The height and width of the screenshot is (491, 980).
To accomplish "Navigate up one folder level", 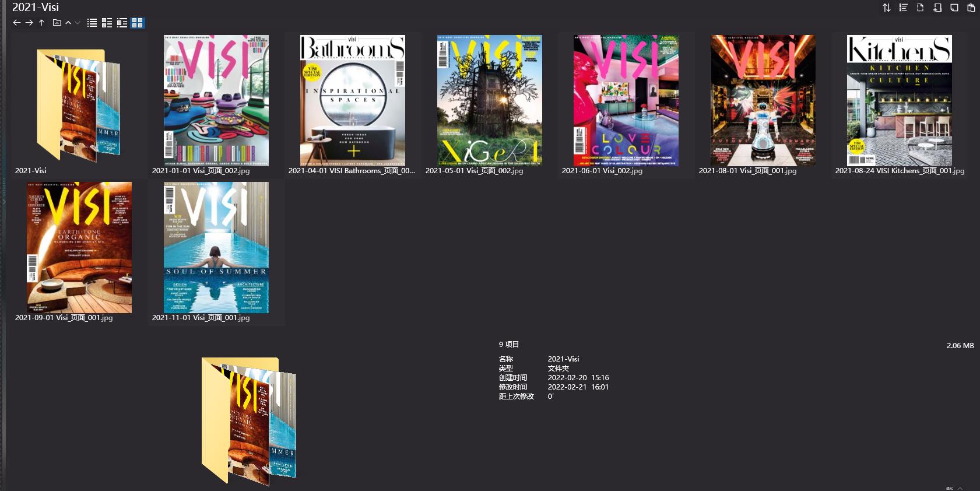I will pos(42,23).
